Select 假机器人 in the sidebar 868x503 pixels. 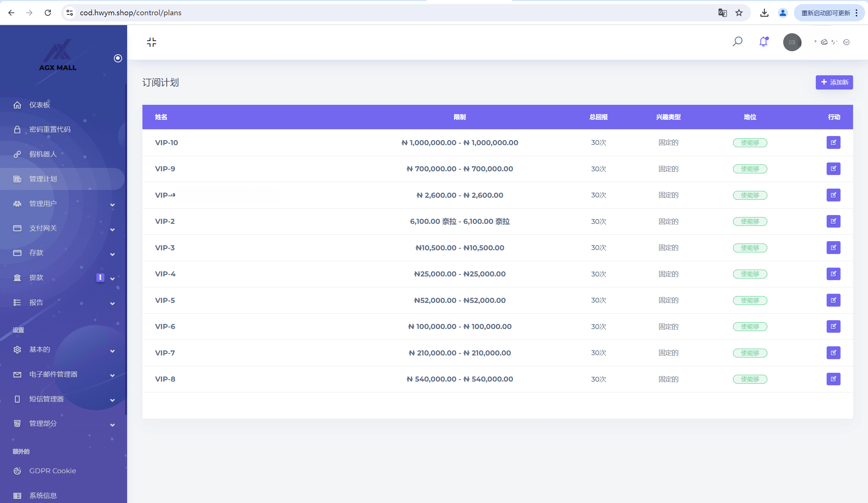43,154
